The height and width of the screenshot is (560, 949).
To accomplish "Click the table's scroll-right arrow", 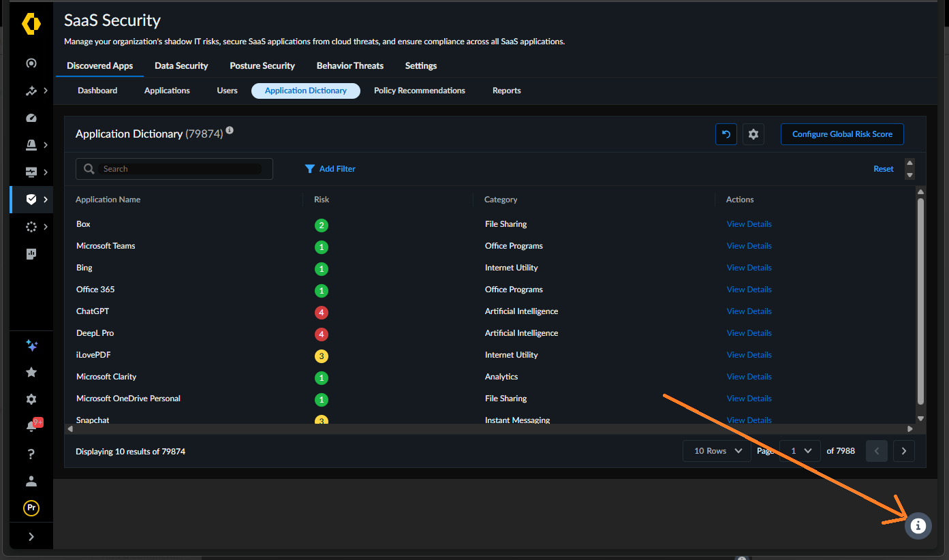I will point(910,429).
